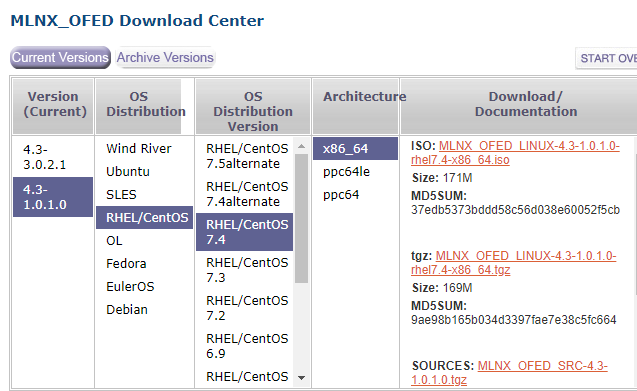Viewport: 637px width, 391px height.
Task: Open the Archive Versions tab
Action: 165,57
